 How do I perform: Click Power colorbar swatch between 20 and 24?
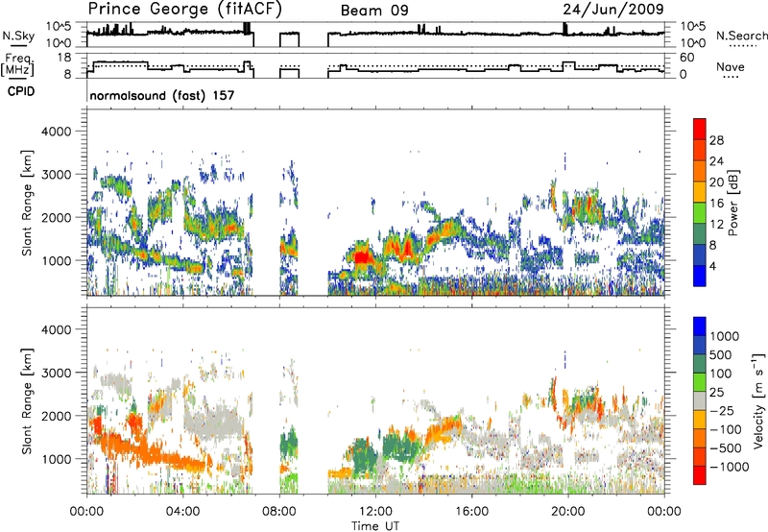[x=700, y=171]
